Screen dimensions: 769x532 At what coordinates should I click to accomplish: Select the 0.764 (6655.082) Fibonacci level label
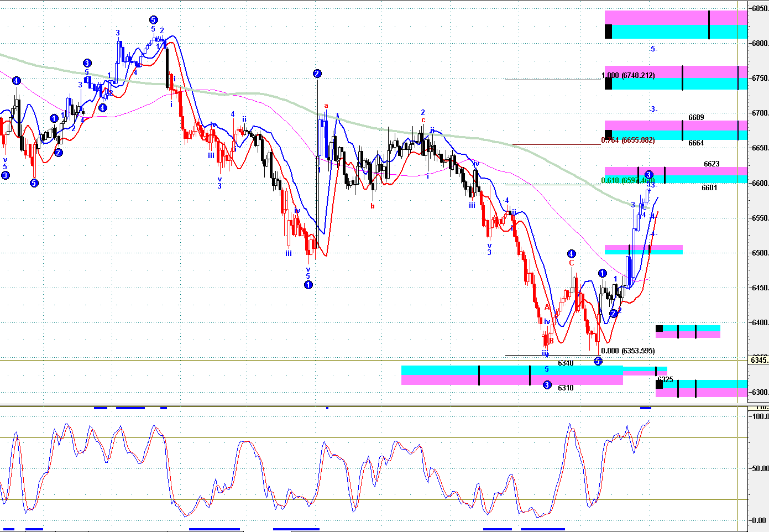tap(628, 140)
